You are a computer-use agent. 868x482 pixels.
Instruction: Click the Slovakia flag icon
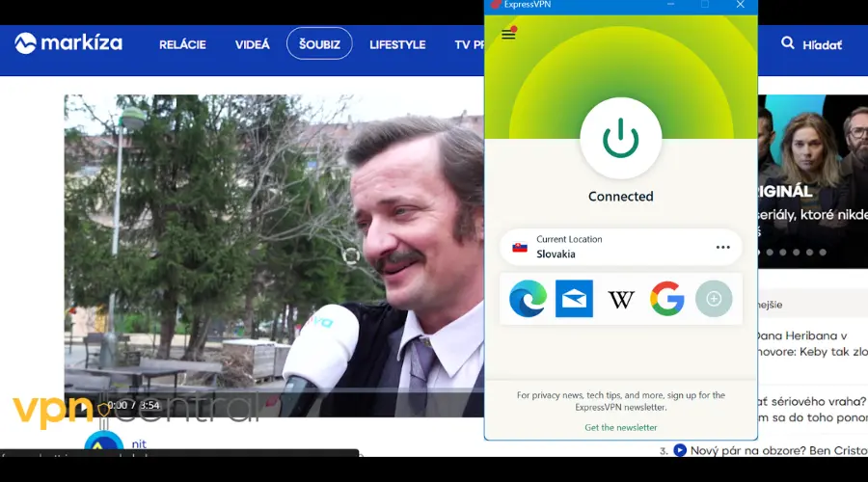520,248
